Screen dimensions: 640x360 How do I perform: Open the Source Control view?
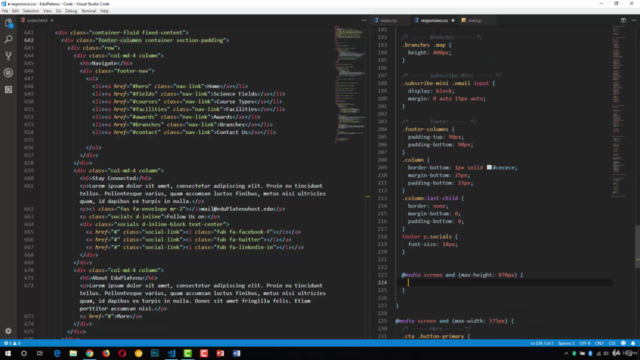tap(8, 56)
